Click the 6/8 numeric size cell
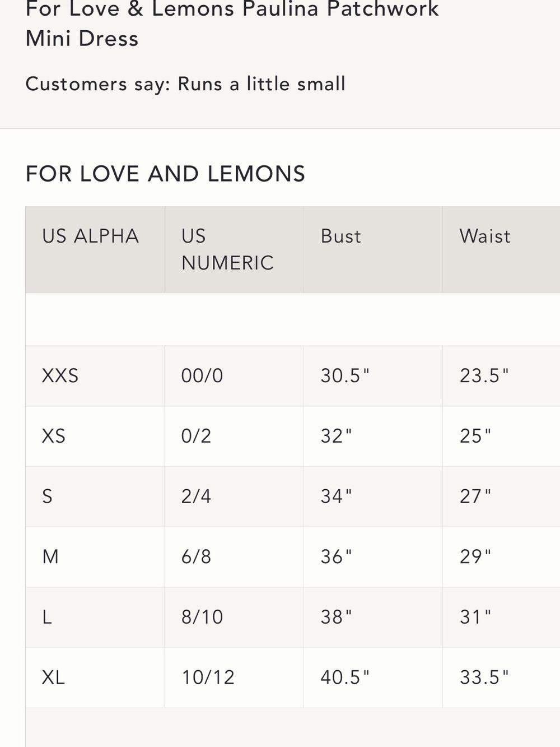This screenshot has height=747, width=560. click(x=196, y=557)
